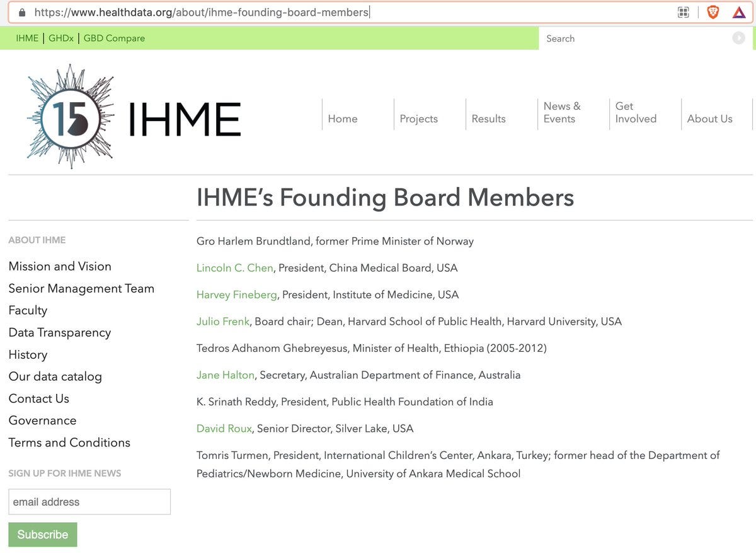Click the large IHME wordmark beside the logo
This screenshot has width=756, height=553.
pos(184,119)
